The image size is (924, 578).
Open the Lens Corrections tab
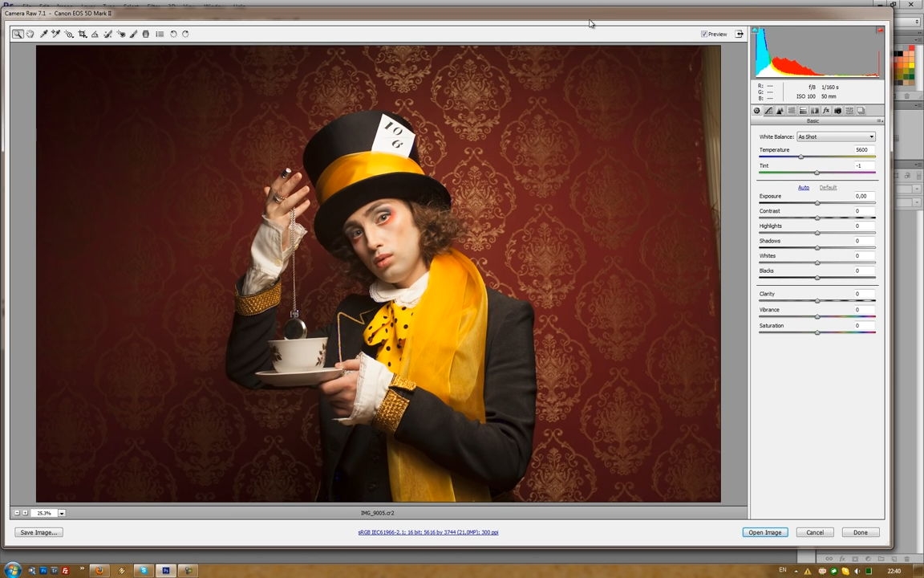click(815, 110)
